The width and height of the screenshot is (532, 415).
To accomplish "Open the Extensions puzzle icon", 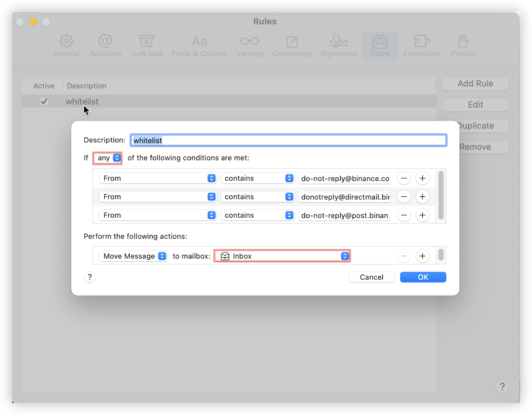I will click(422, 41).
